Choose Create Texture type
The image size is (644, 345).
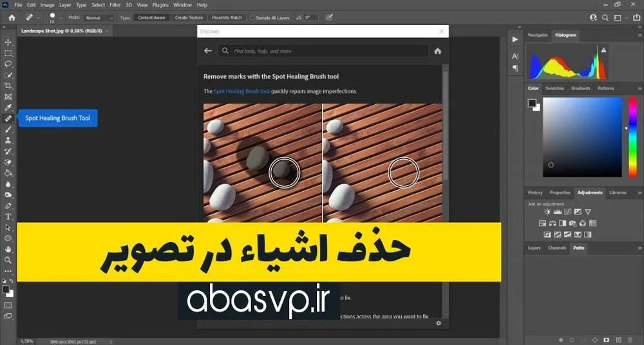click(x=189, y=17)
